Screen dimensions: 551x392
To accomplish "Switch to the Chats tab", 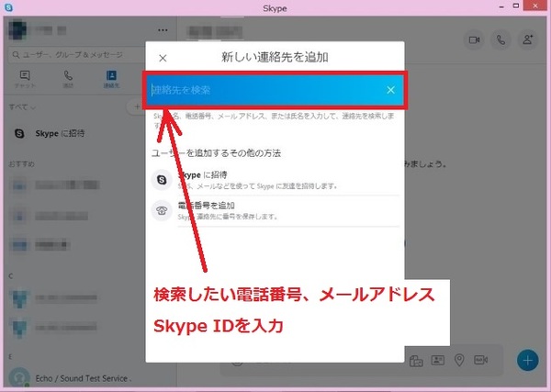I will (25, 79).
